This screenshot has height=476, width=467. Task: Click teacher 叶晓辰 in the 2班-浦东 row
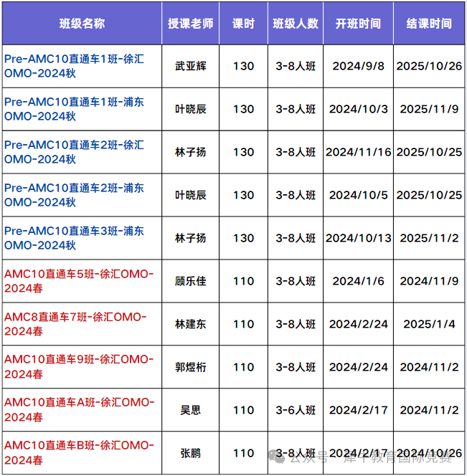pos(191,195)
